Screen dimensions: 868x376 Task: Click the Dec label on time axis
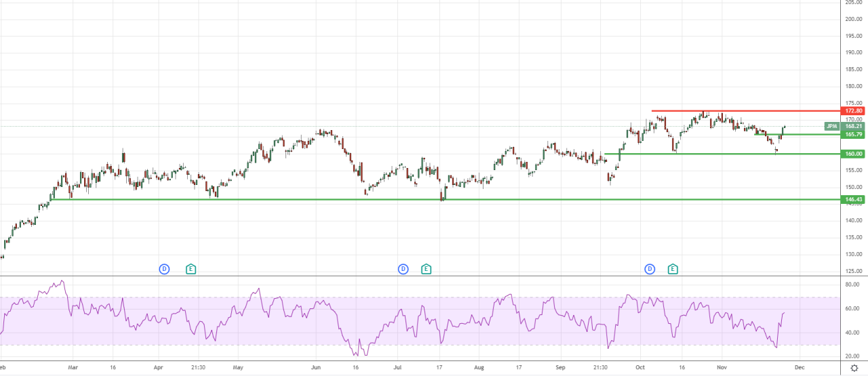tap(798, 369)
